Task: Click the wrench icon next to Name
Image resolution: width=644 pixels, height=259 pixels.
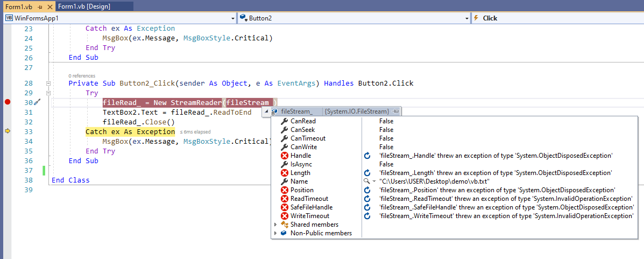Action: (x=284, y=181)
